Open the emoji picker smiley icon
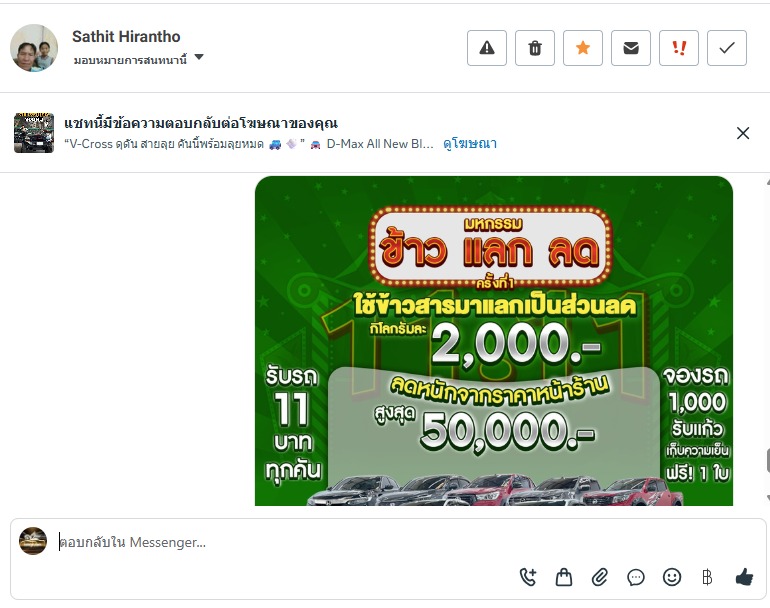 pos(672,577)
